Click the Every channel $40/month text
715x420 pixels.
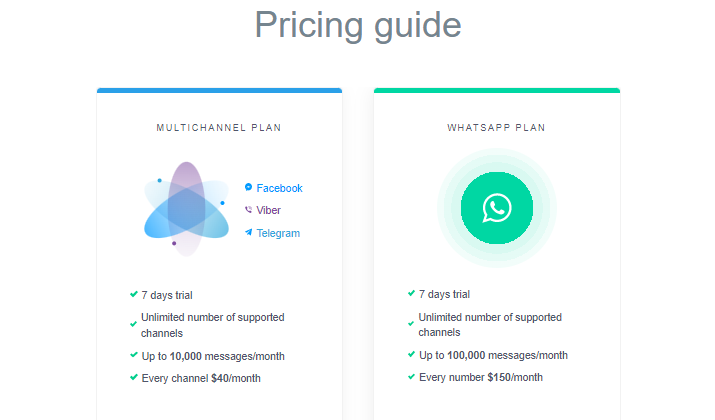tap(201, 378)
